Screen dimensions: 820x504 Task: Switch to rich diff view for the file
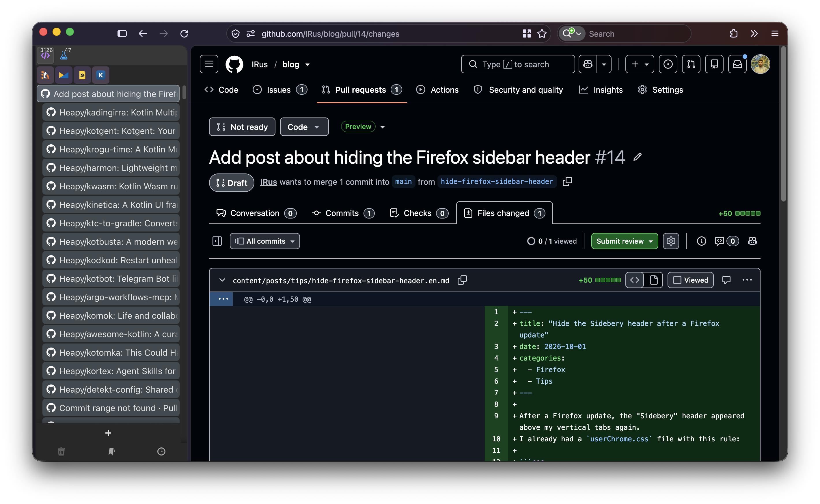pyautogui.click(x=653, y=280)
